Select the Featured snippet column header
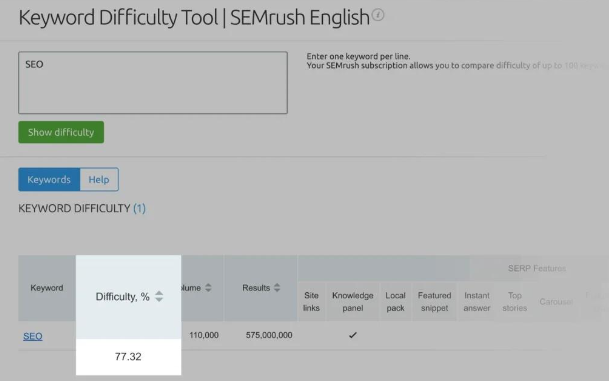The image size is (609, 381). [x=435, y=302]
